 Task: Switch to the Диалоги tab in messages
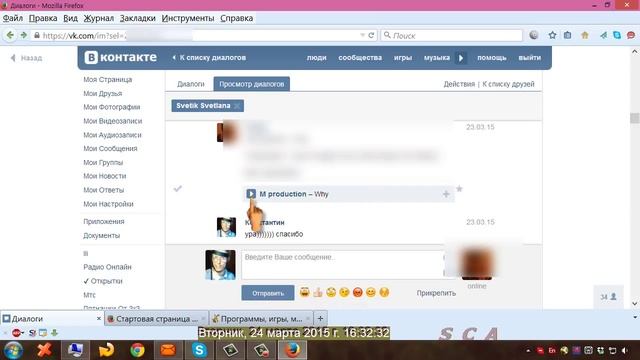[x=191, y=84]
